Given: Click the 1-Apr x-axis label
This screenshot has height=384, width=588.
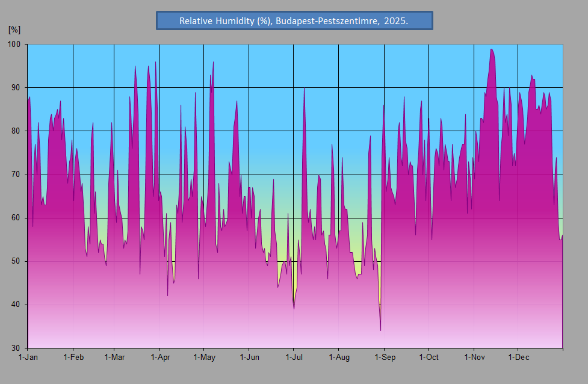Looking at the screenshot, I should pos(160,357).
